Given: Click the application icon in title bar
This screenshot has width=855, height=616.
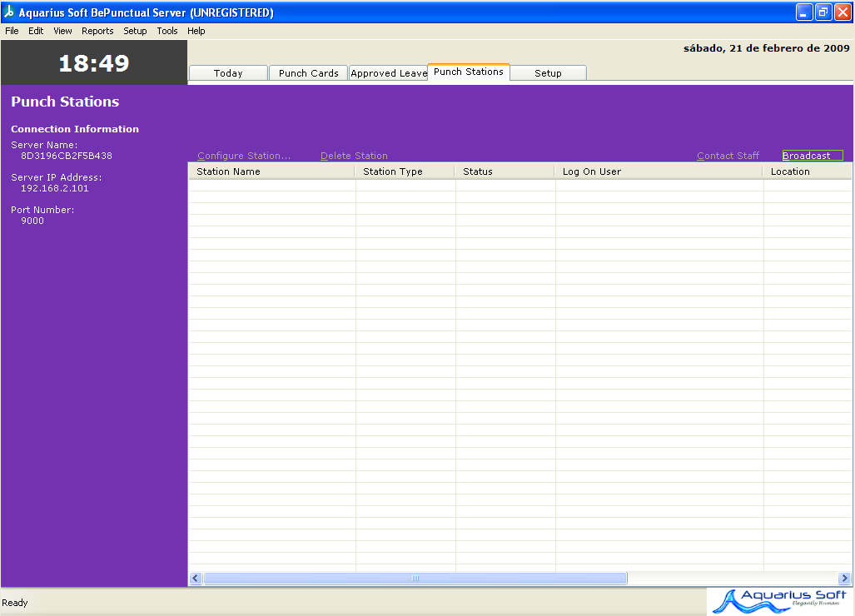Looking at the screenshot, I should coord(8,12).
